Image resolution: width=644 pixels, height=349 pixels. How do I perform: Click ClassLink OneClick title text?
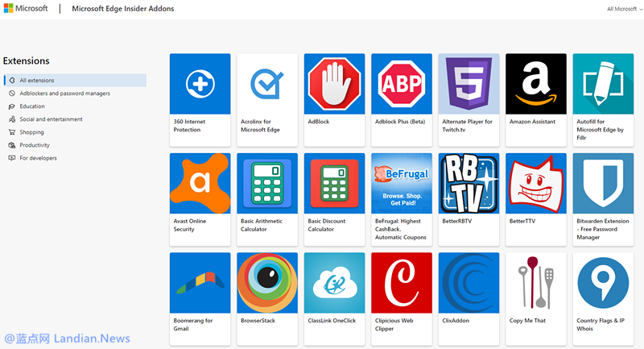pyautogui.click(x=332, y=321)
